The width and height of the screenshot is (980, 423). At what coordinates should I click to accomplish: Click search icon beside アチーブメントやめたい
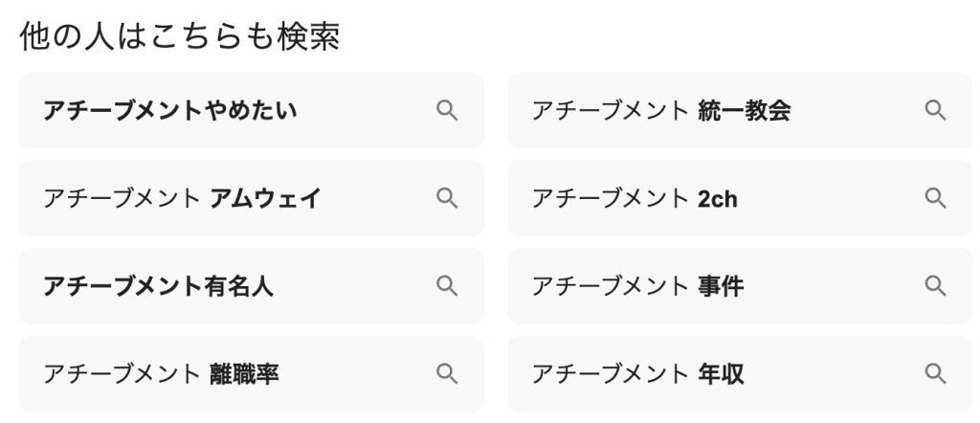pyautogui.click(x=446, y=111)
